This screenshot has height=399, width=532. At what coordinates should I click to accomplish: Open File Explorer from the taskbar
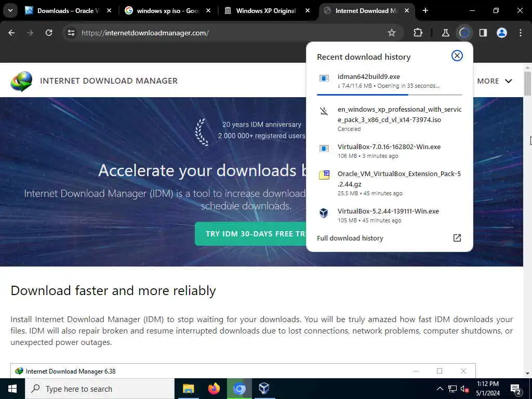188,389
